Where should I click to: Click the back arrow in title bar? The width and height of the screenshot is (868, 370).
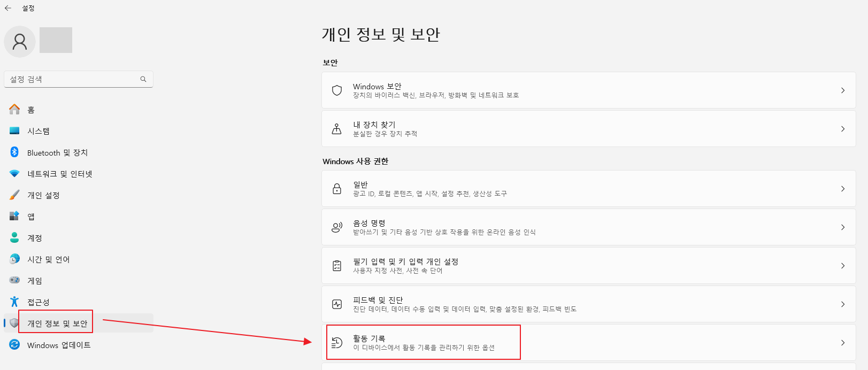8,8
